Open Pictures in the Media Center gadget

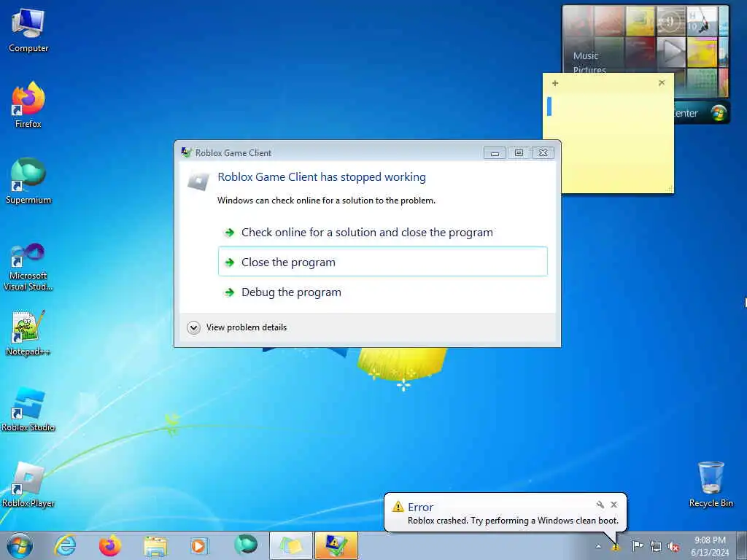[x=589, y=69]
